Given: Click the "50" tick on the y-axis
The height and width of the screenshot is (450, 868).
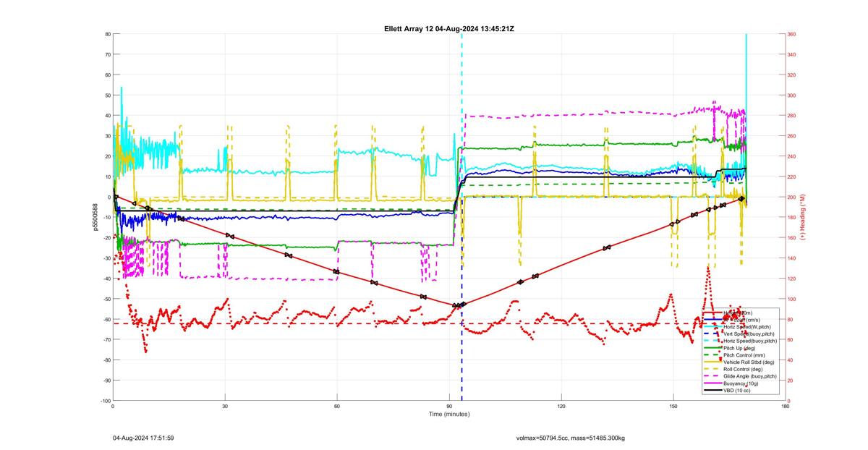Looking at the screenshot, I should pyautogui.click(x=107, y=95).
